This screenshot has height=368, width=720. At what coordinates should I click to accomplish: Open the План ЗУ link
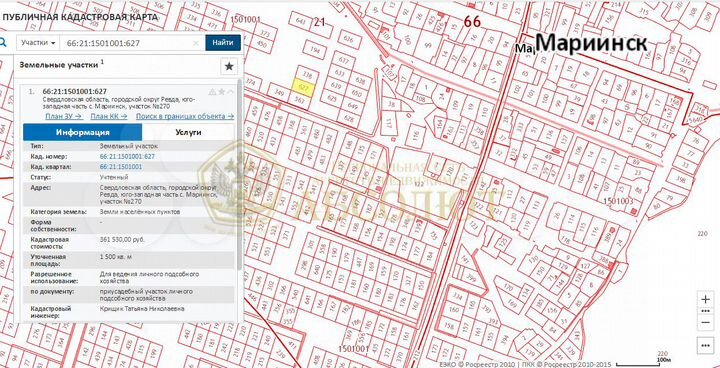click(x=64, y=116)
